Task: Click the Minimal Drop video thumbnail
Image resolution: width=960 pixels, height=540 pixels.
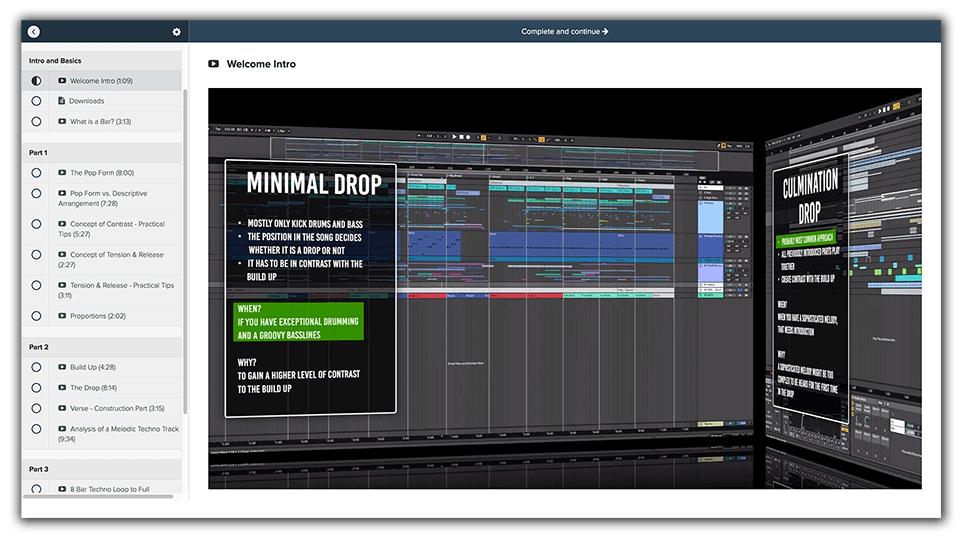Action: coord(564,288)
